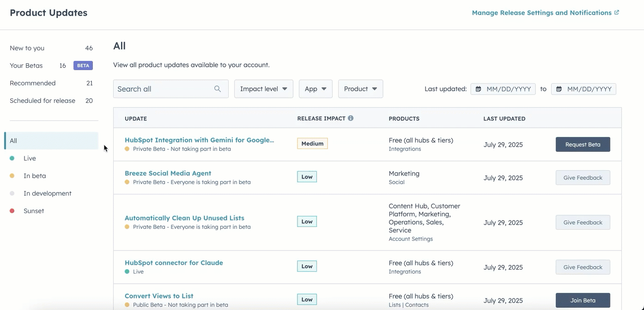This screenshot has height=310, width=644.
Task: Select the All filter in sidebar
Action: (x=51, y=141)
